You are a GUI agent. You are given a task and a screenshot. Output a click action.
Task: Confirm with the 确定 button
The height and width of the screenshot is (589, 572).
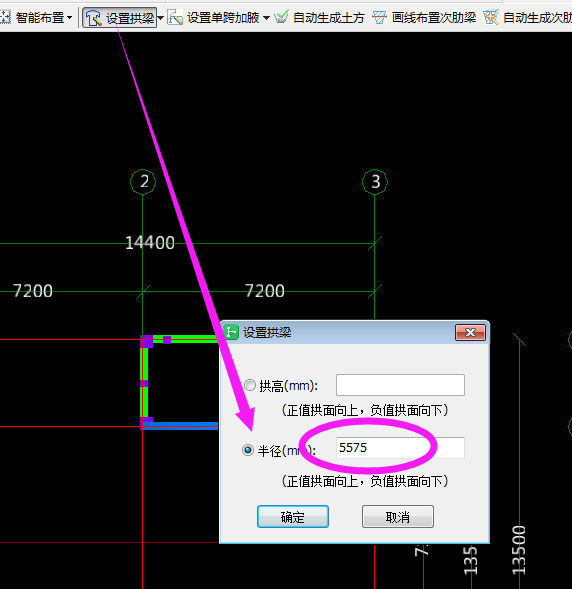293,517
